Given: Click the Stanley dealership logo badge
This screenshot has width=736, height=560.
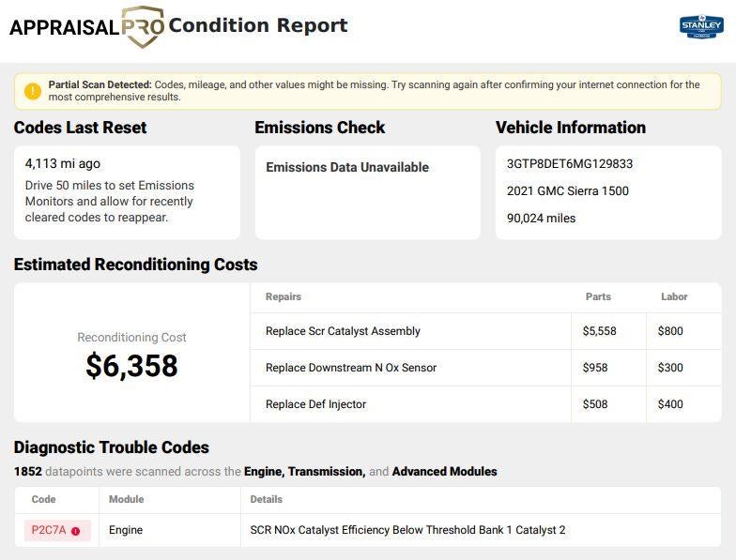Looking at the screenshot, I should tap(701, 26).
